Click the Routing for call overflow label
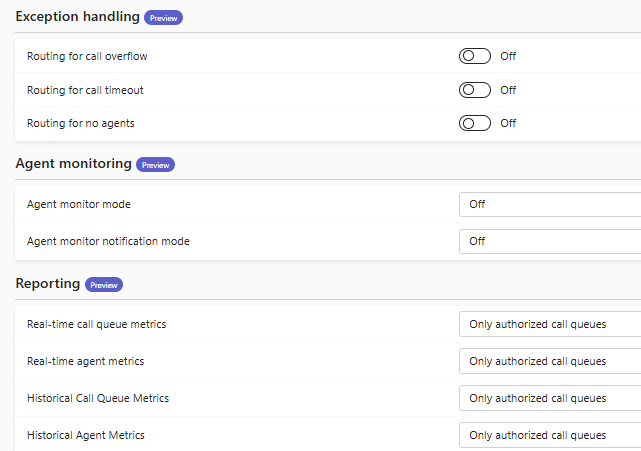Screen dimensions: 641x451 [x=87, y=56]
